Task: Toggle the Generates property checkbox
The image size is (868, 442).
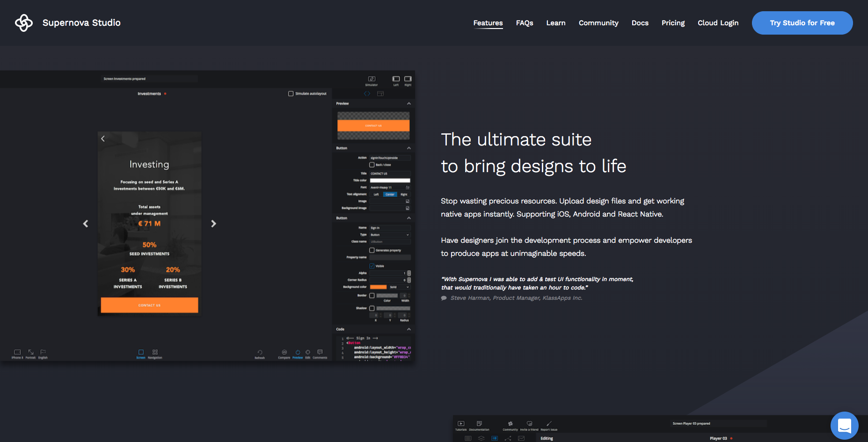Action: coord(372,250)
